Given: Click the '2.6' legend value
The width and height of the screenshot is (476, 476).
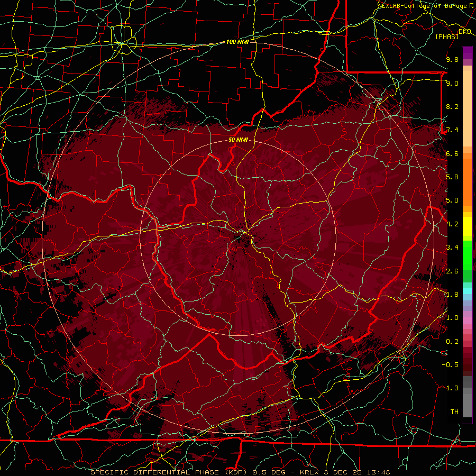Looking at the screenshot, I should pyautogui.click(x=452, y=271).
